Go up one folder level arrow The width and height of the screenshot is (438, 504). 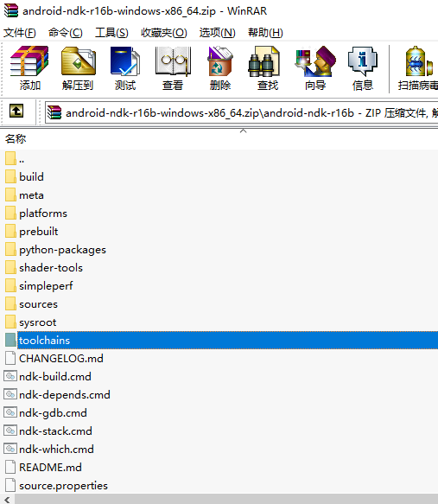click(x=16, y=112)
